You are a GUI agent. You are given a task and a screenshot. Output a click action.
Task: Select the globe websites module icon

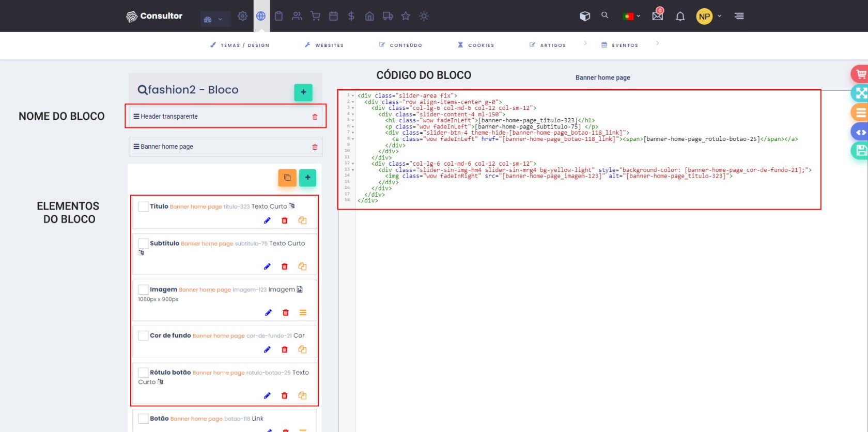point(261,16)
